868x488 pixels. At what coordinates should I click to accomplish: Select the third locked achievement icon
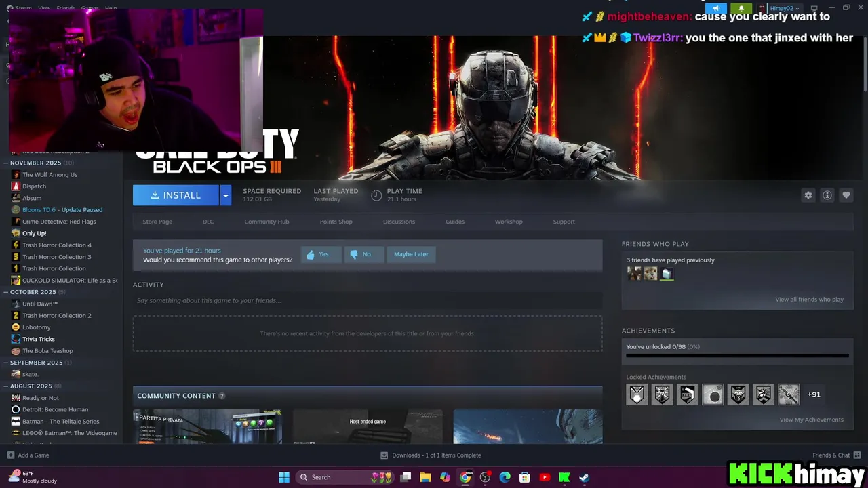(687, 394)
